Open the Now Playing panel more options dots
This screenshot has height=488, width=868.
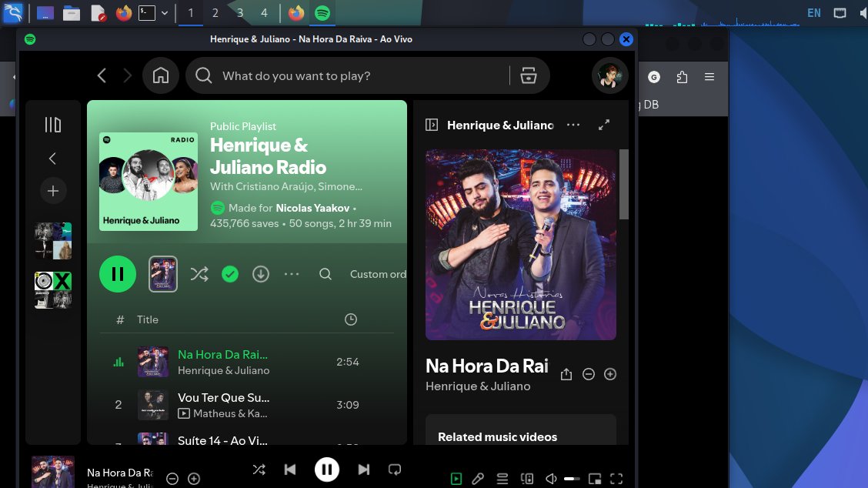click(x=573, y=125)
